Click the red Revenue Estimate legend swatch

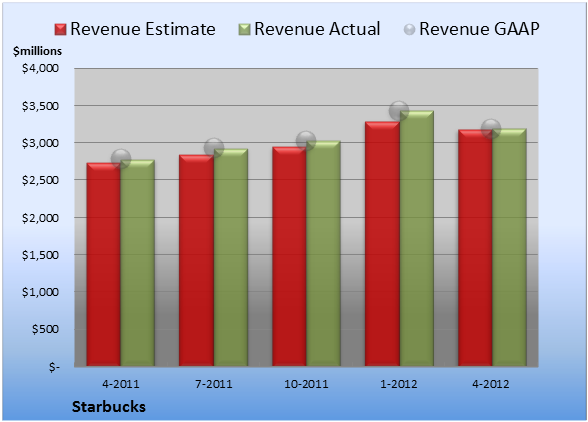pyautogui.click(x=60, y=30)
